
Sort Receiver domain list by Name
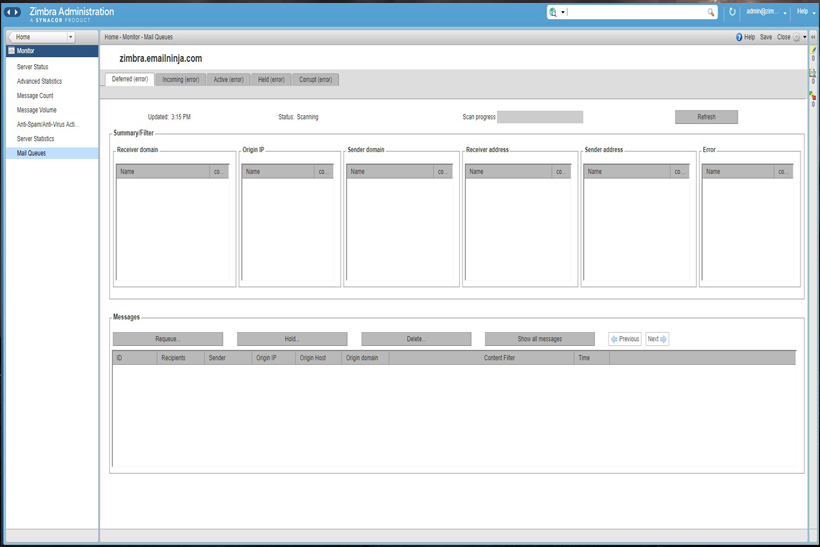tap(163, 172)
